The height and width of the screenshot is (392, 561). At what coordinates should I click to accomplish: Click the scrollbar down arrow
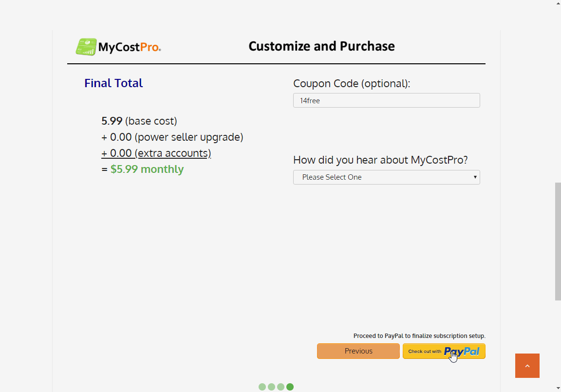(x=558, y=388)
